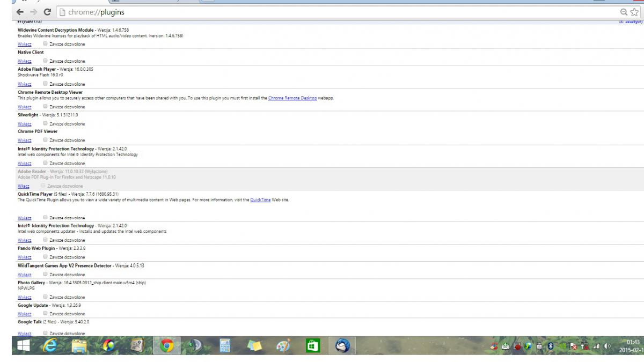The height and width of the screenshot is (362, 644).
Task: Click 'Wyłącz' under Pando Web Plugin
Action: point(25,257)
